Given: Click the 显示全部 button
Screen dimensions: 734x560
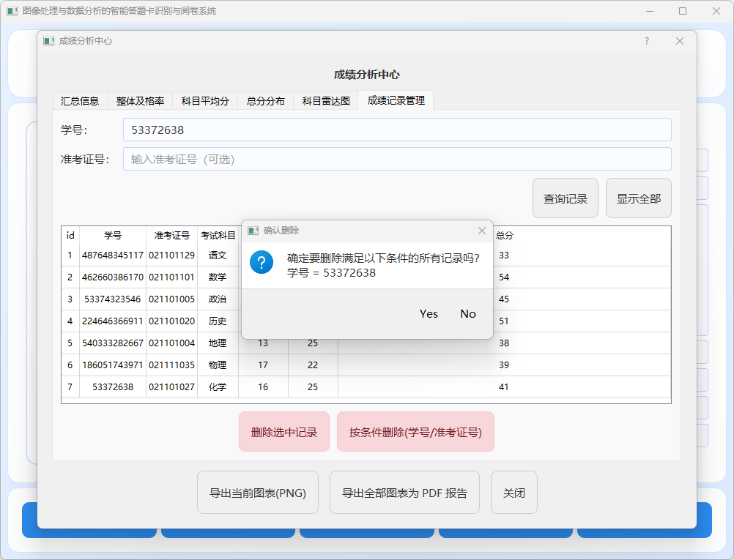Looking at the screenshot, I should click(x=638, y=198).
